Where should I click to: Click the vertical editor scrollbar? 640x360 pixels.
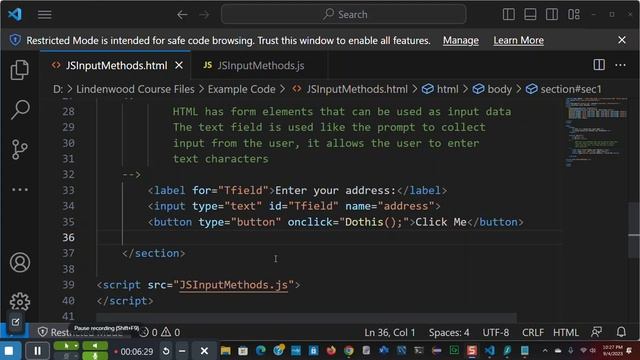(633, 231)
